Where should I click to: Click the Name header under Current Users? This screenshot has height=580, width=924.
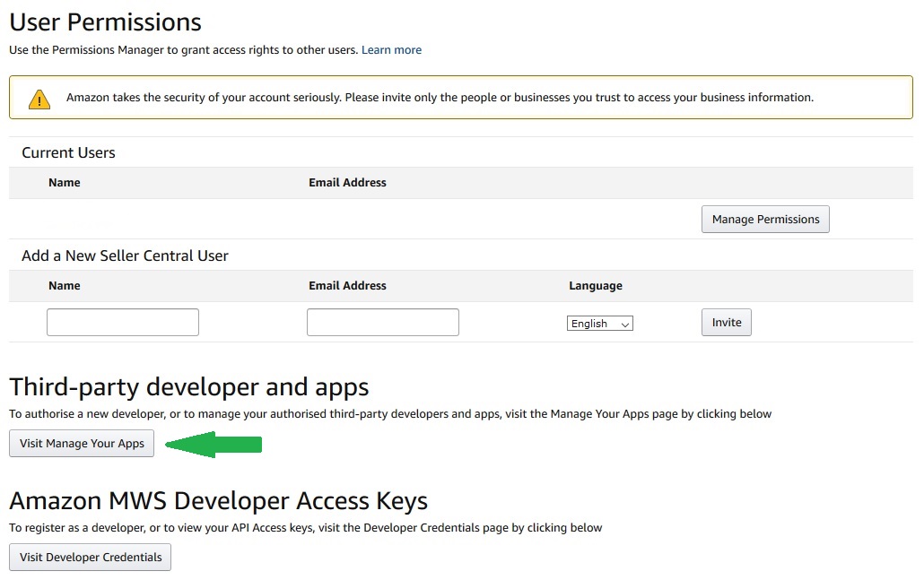click(x=65, y=183)
